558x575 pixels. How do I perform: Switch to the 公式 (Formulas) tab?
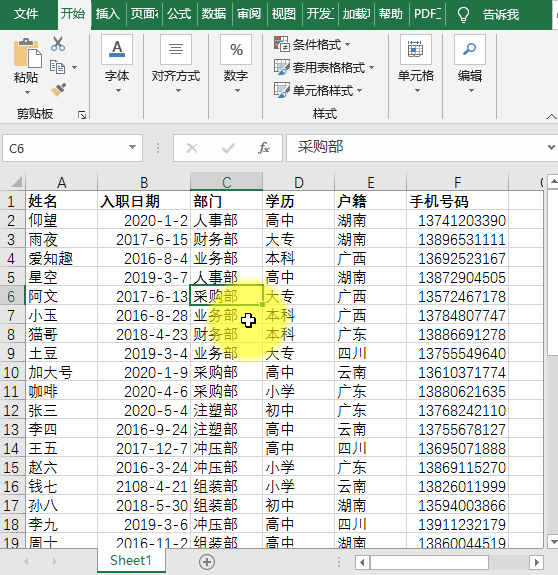pyautogui.click(x=179, y=14)
